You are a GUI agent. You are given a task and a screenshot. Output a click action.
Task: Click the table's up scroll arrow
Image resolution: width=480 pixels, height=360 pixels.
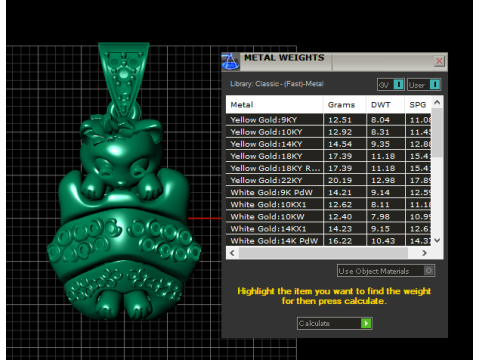click(437, 102)
